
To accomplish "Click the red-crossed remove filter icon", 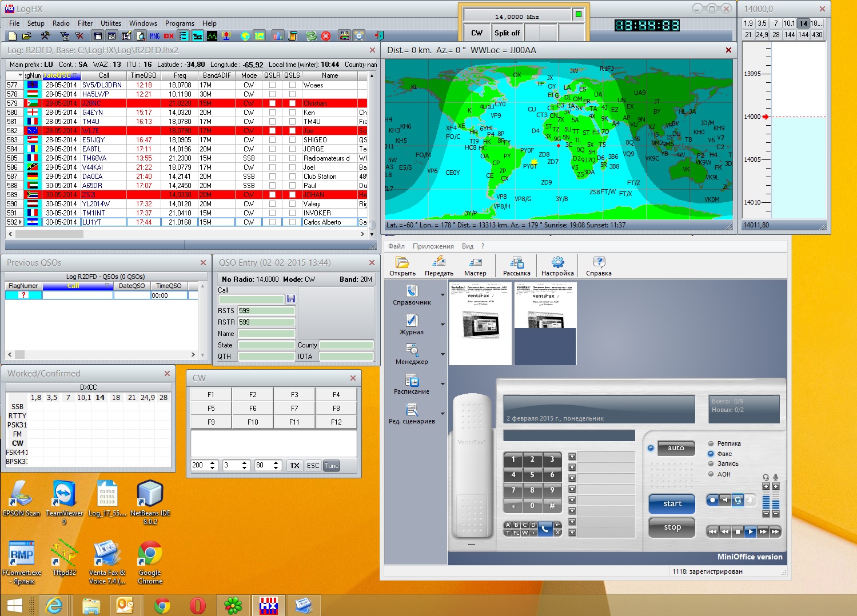I will (x=79, y=35).
